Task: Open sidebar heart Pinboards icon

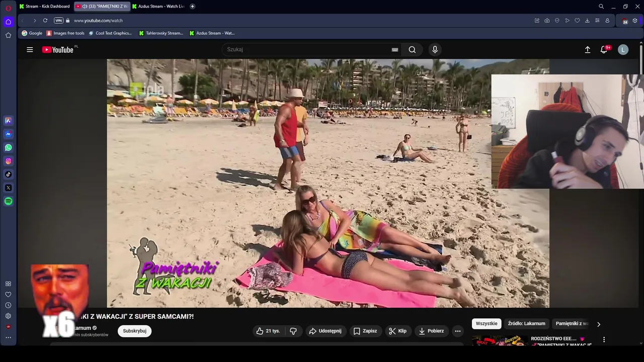Action: [8, 295]
